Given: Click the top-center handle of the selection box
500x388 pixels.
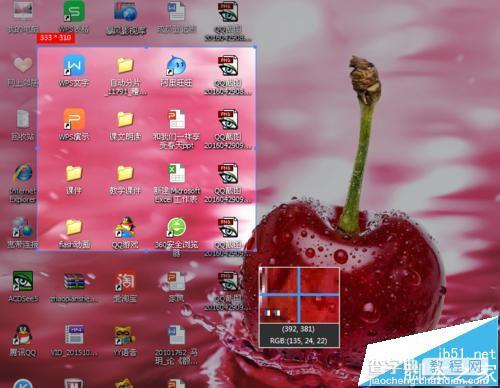Looking at the screenshot, I should 146,47.
